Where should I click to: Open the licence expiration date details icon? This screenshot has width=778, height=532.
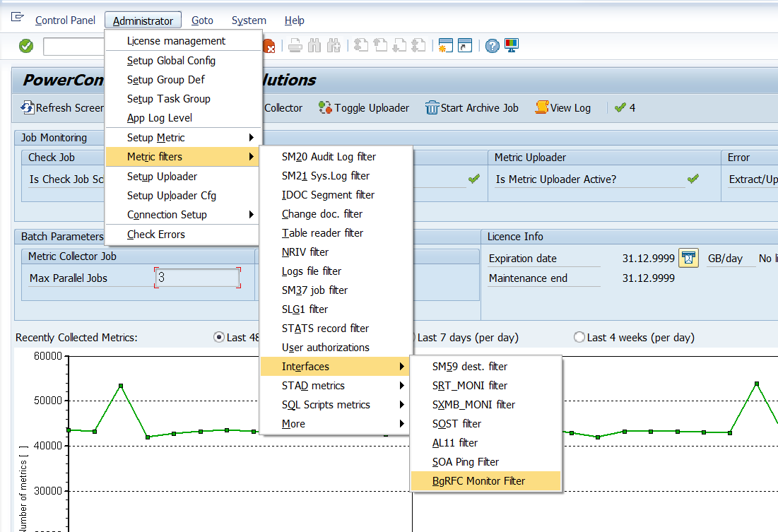pos(688,259)
